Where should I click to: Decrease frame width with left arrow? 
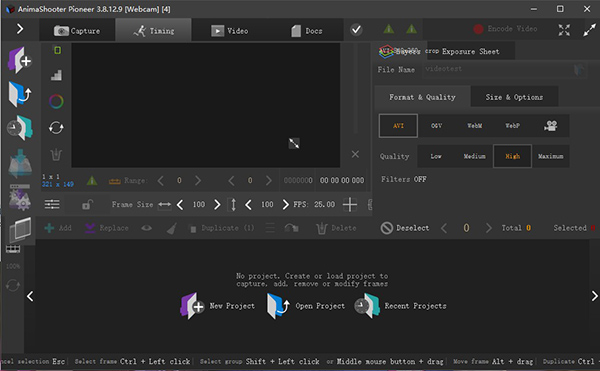[x=180, y=205]
